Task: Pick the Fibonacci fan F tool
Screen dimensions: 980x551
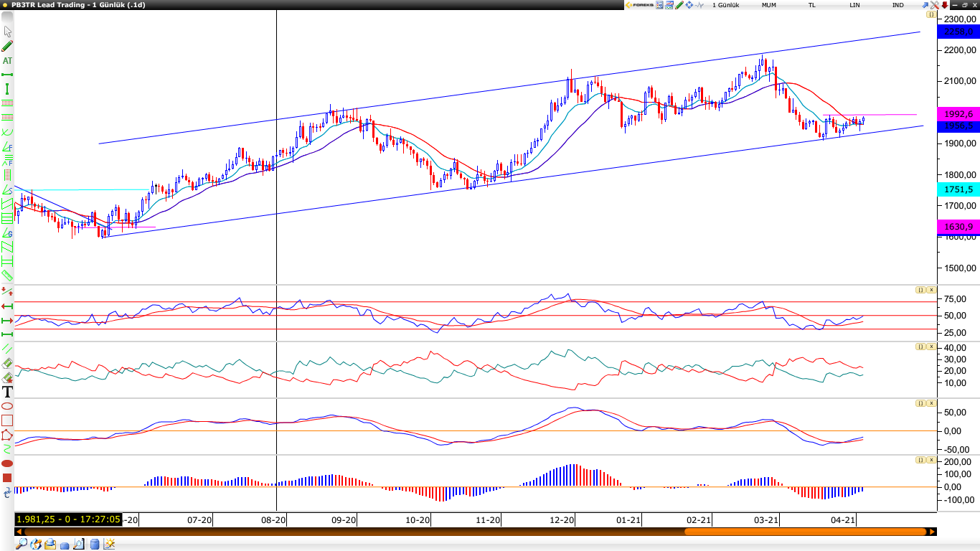Action: [x=8, y=146]
